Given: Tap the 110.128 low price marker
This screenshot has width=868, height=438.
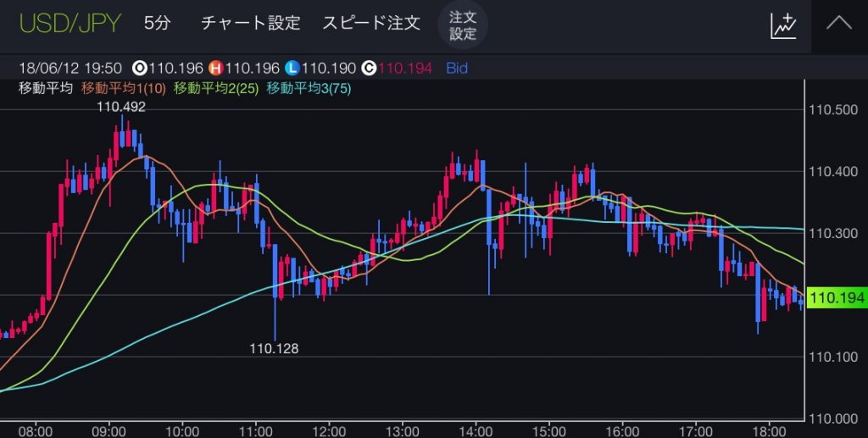Looking at the screenshot, I should coord(274,347).
